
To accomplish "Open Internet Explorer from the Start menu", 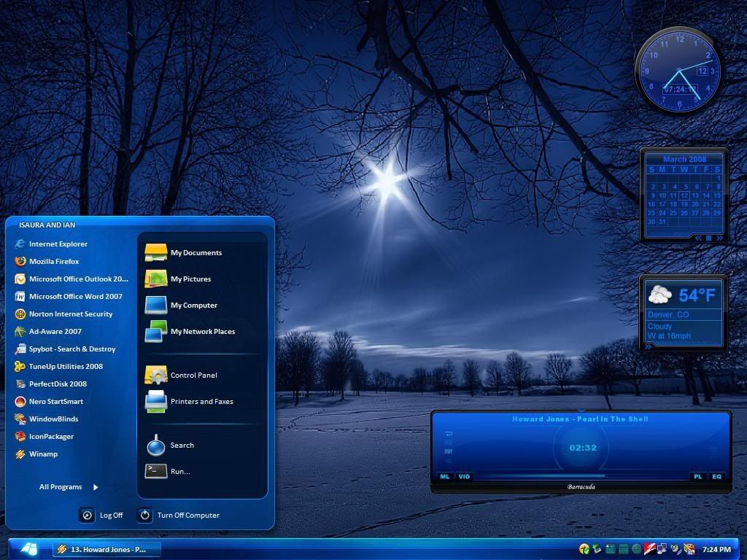I will pos(52,244).
